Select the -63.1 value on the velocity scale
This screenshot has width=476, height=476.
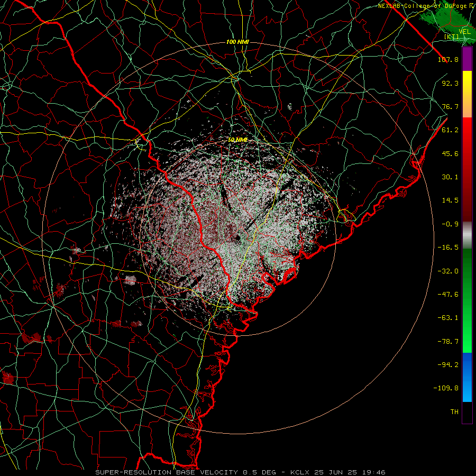(448, 318)
